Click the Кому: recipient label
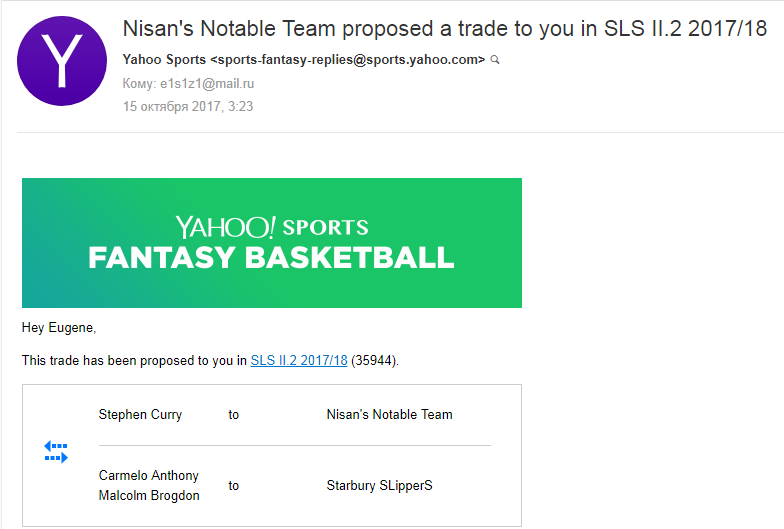The width and height of the screenshot is (784, 529). (140, 84)
